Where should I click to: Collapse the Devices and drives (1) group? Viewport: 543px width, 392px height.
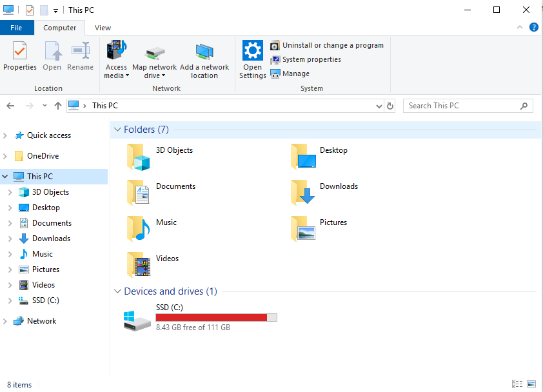(x=117, y=291)
